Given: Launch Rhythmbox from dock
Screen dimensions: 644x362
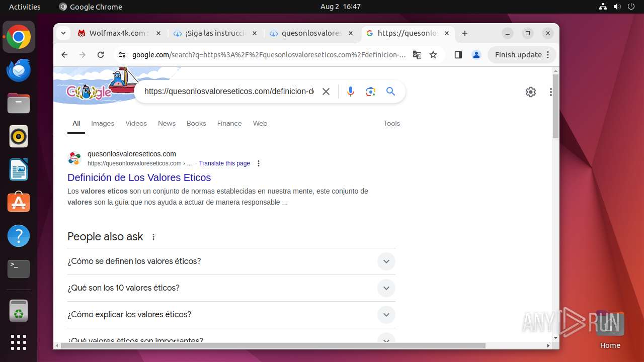Looking at the screenshot, I should [x=19, y=136].
